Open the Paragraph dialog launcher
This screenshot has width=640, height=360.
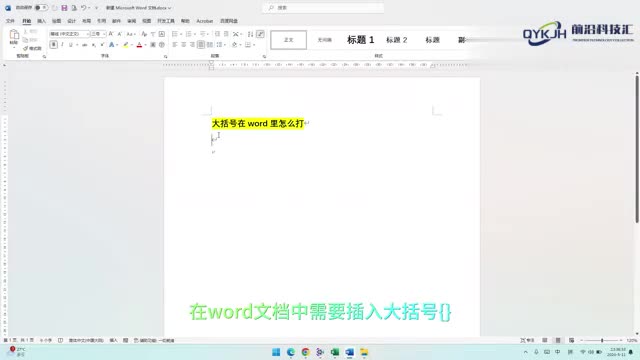[x=264, y=57]
